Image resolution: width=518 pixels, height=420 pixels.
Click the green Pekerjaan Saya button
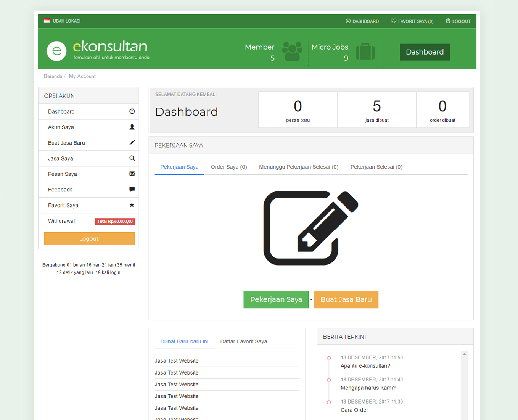(x=276, y=299)
